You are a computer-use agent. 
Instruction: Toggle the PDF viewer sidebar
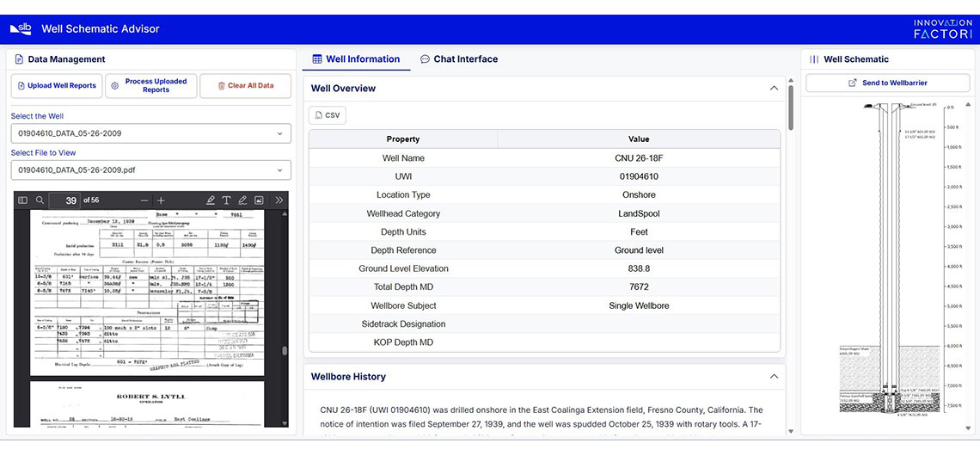[23, 200]
